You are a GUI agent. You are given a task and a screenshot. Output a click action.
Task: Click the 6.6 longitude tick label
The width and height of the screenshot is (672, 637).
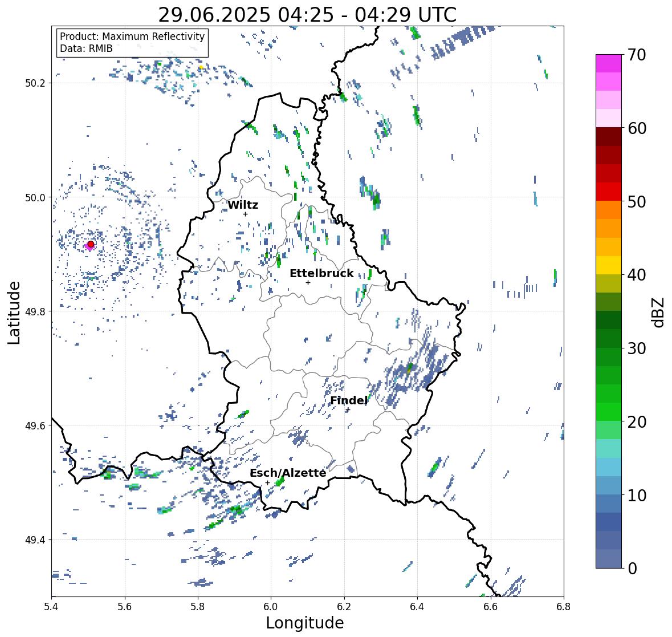coord(490,606)
